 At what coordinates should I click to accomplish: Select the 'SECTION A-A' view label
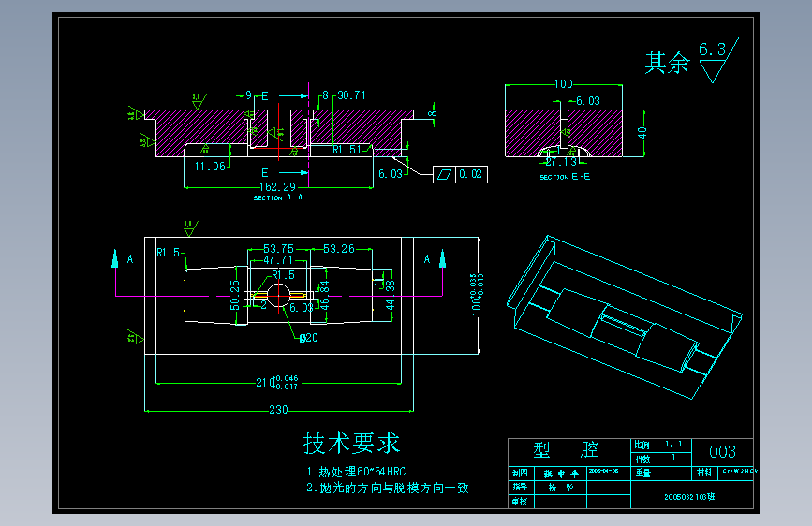tap(277, 197)
